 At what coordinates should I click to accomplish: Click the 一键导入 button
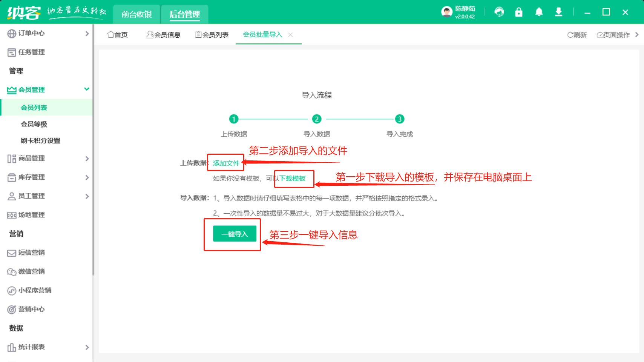[x=235, y=234]
